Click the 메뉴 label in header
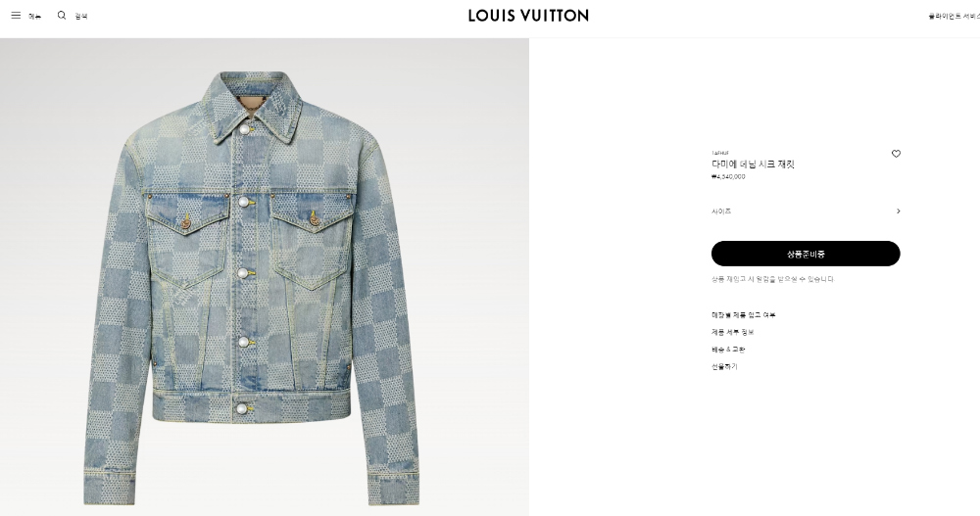Viewport: 980px width, 516px height. tap(34, 17)
